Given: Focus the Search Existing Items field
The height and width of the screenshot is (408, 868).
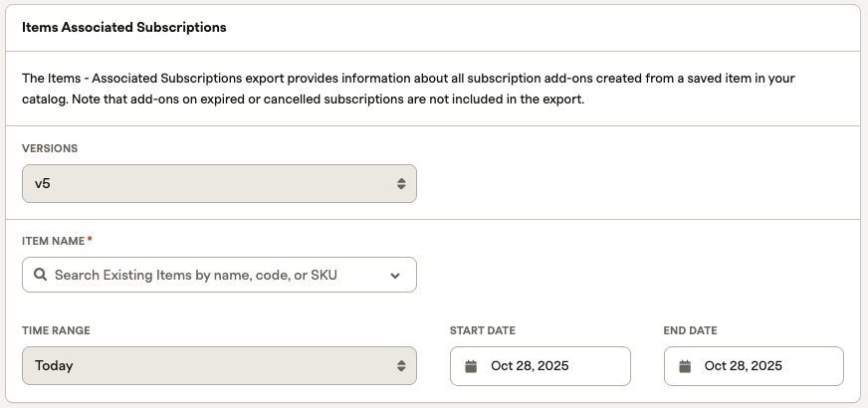Looking at the screenshot, I should [209, 275].
